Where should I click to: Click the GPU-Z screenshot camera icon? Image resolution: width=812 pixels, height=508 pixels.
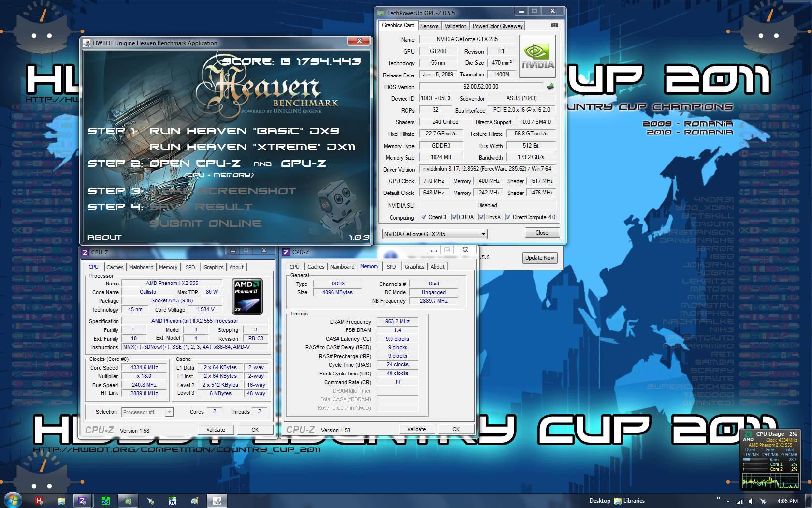[x=554, y=25]
